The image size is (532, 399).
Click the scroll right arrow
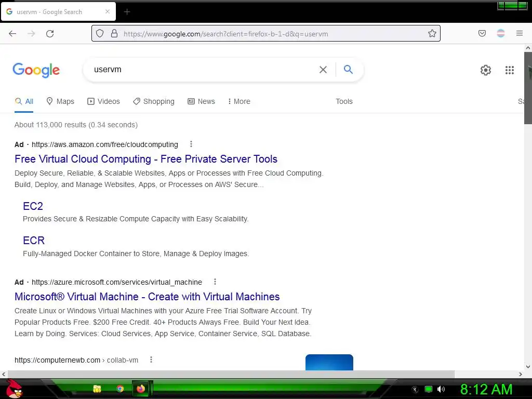[x=521, y=374]
